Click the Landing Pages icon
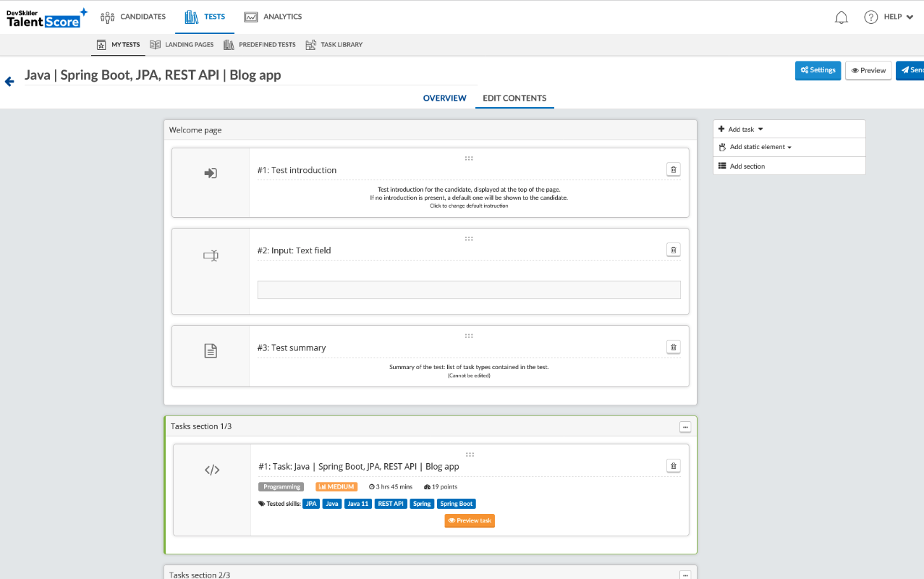Viewport: 924px width, 579px height. point(155,44)
